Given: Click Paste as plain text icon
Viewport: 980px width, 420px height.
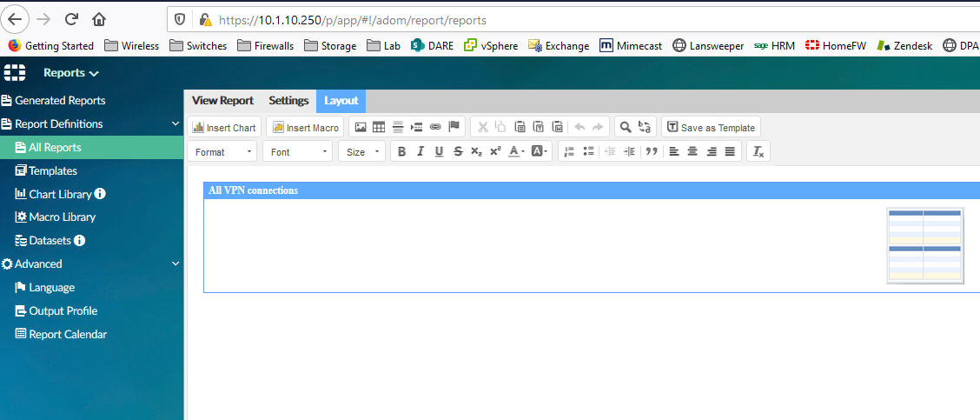Looking at the screenshot, I should click(539, 127).
